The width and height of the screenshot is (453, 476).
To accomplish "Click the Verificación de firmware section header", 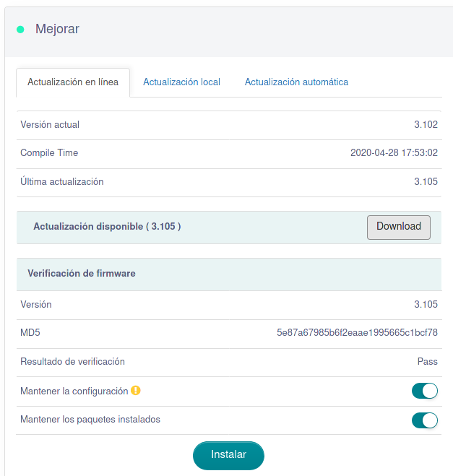I will [82, 274].
